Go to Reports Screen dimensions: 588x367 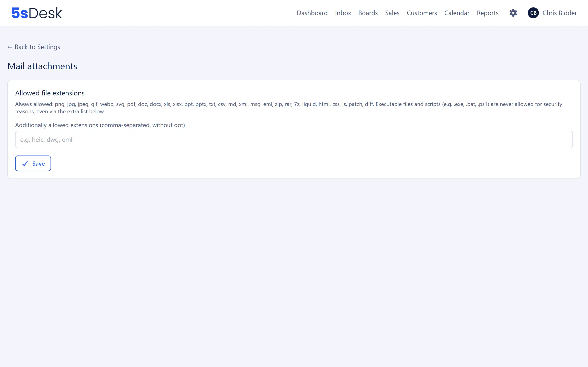point(487,13)
